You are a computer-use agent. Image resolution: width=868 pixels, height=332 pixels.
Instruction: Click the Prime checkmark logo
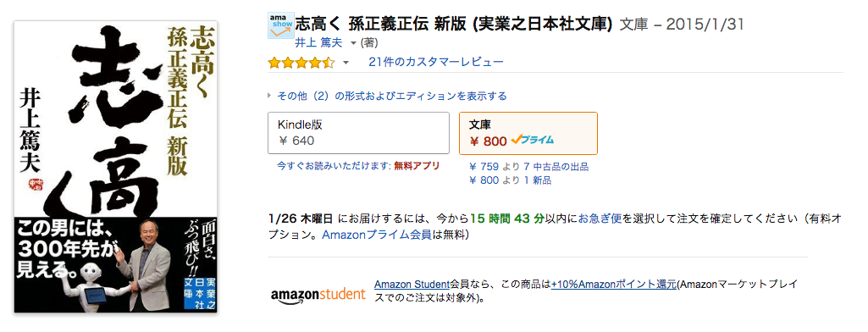532,141
